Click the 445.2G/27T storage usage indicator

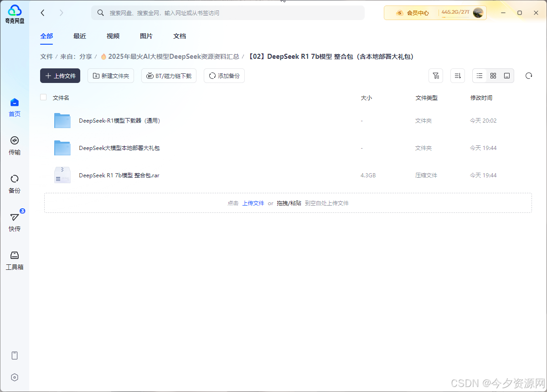tap(455, 12)
